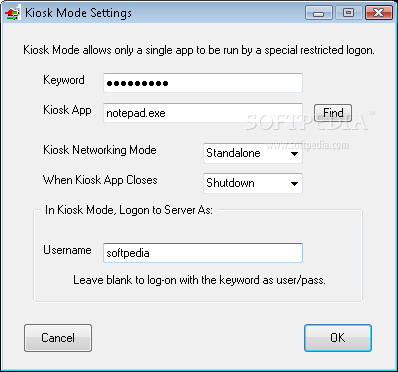Image resolution: width=398 pixels, height=372 pixels.
Task: Click the Username label
Action: click(67, 250)
